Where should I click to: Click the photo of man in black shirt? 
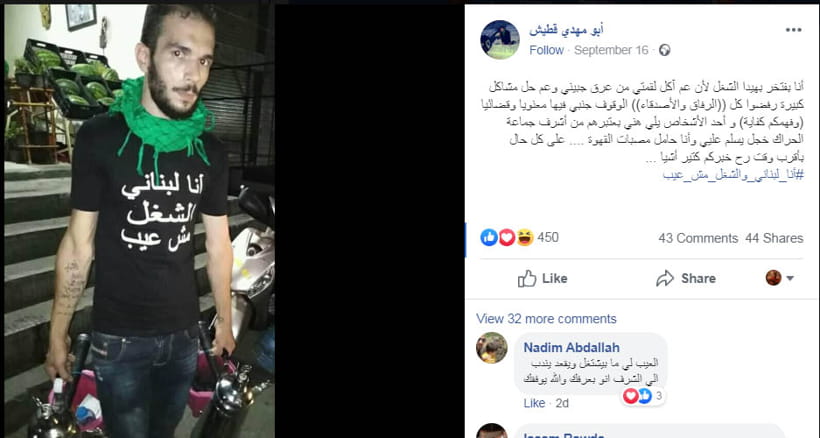point(139,221)
